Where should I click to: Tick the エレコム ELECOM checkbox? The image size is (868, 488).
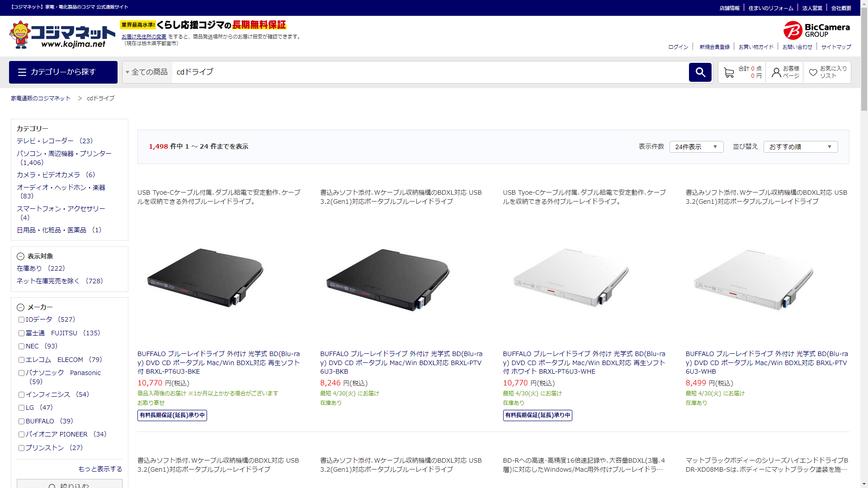(x=21, y=360)
